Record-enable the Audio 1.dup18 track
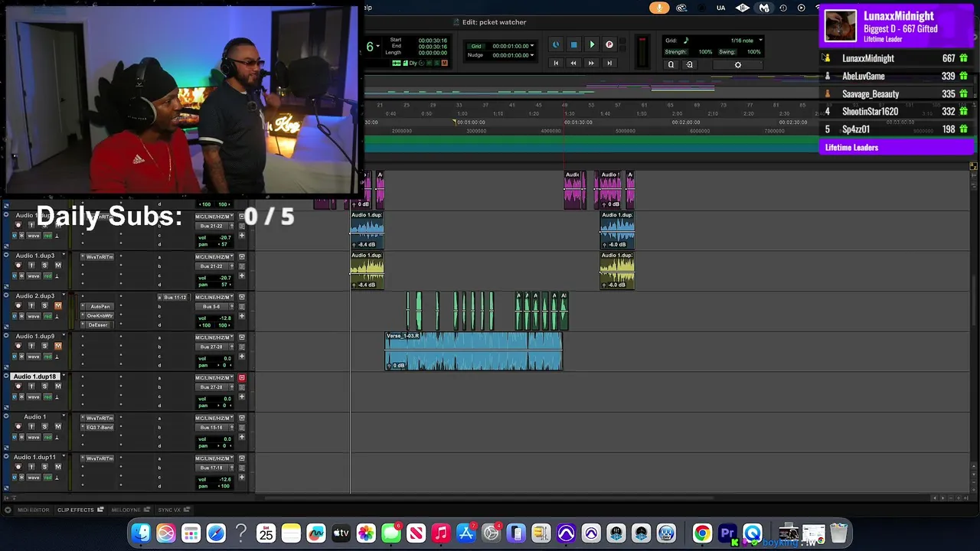 pyautogui.click(x=18, y=386)
